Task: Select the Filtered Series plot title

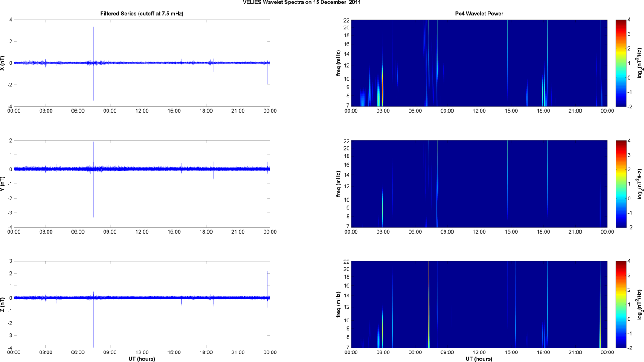Action: [x=142, y=14]
